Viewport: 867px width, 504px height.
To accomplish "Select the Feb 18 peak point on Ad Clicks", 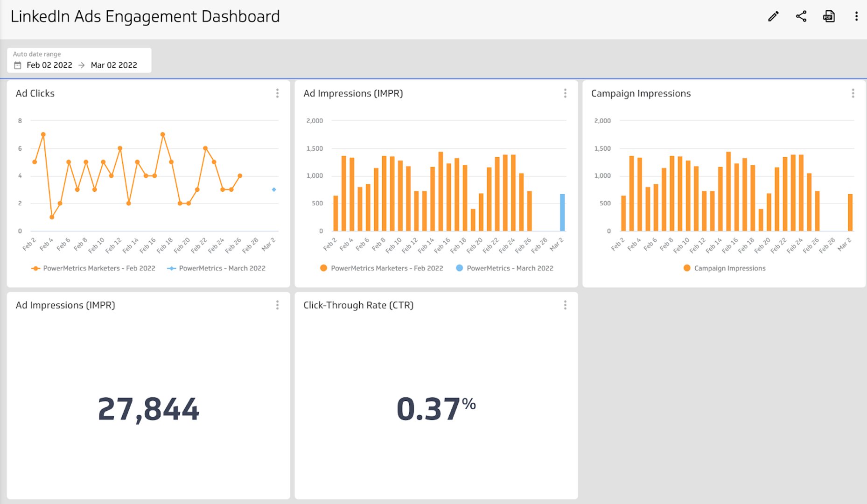I will (x=163, y=134).
